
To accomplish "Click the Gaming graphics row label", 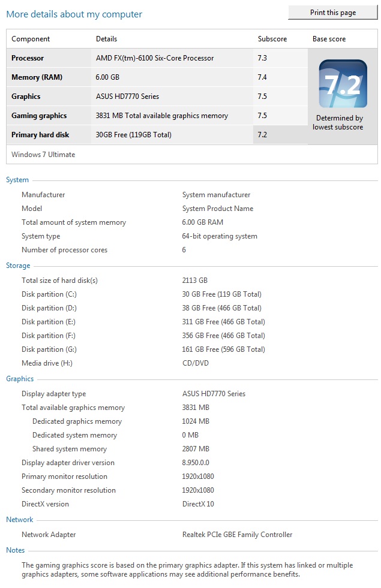I will coord(39,116).
